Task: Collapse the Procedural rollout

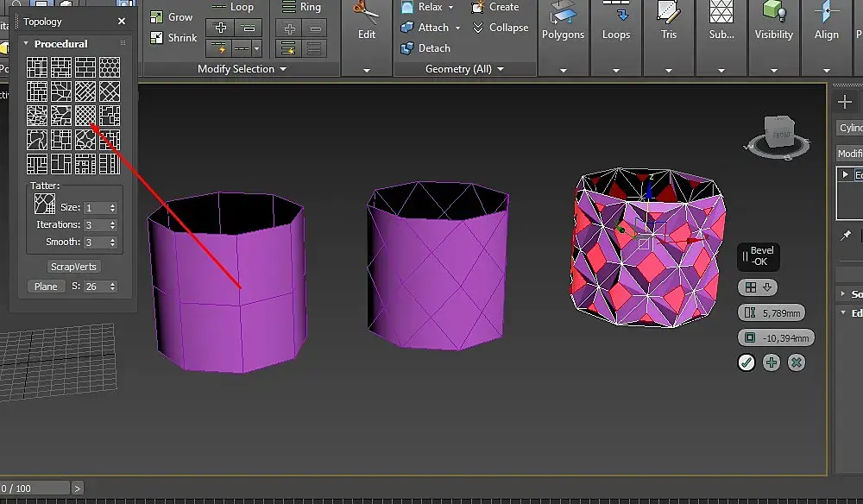Action: (27, 44)
